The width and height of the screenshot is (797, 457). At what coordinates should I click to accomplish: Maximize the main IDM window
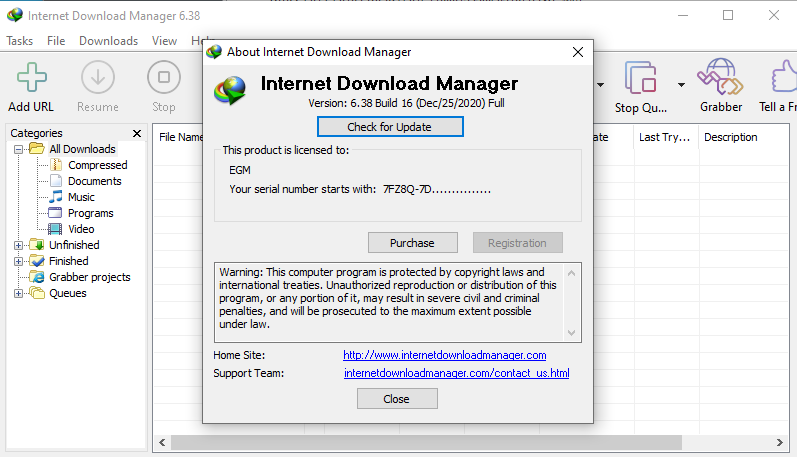pyautogui.click(x=728, y=15)
